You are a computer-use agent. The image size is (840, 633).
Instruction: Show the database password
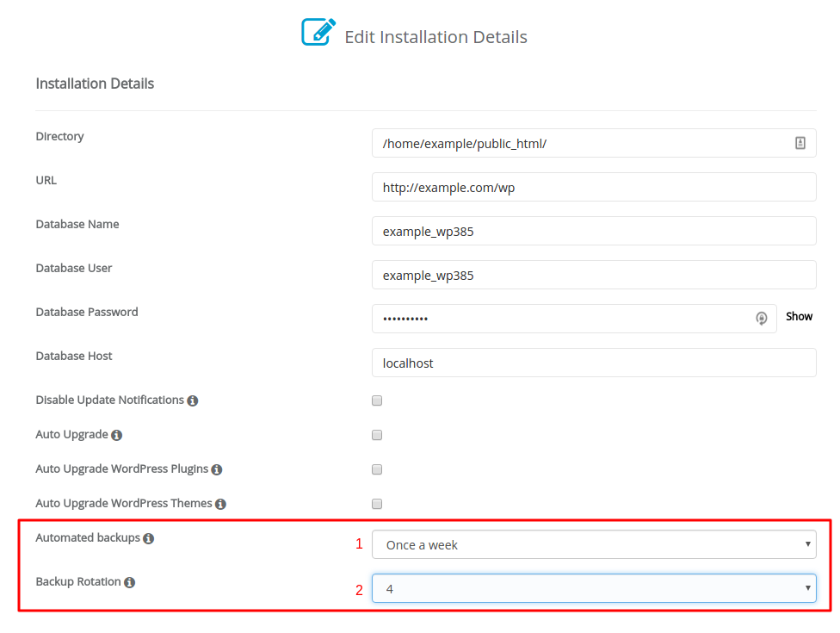(x=799, y=317)
